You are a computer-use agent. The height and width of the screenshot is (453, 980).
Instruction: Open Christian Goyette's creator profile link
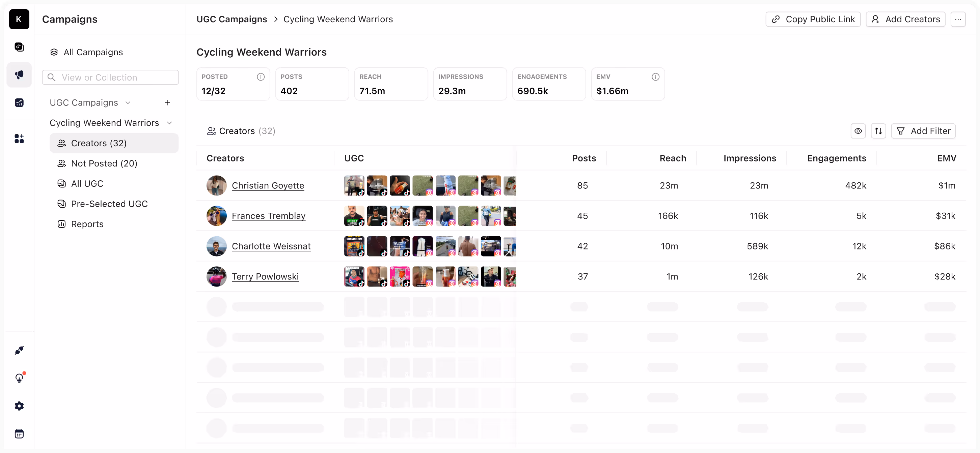click(268, 185)
